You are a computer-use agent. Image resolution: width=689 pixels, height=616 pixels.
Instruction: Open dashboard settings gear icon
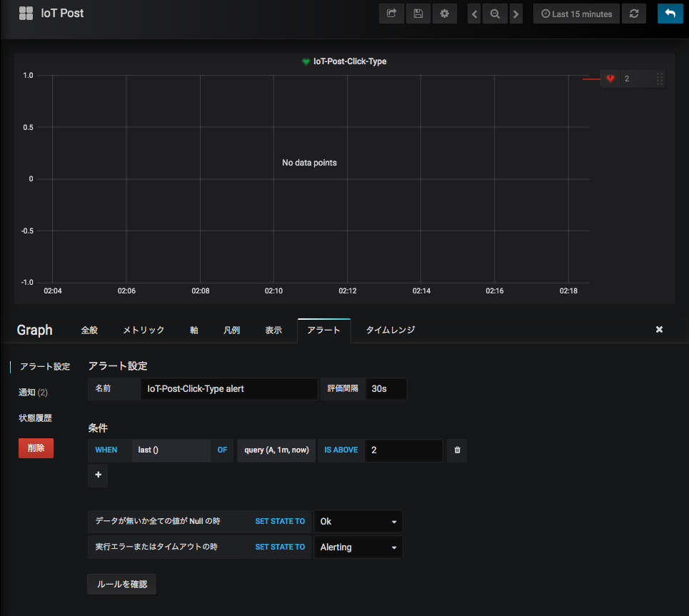click(445, 14)
